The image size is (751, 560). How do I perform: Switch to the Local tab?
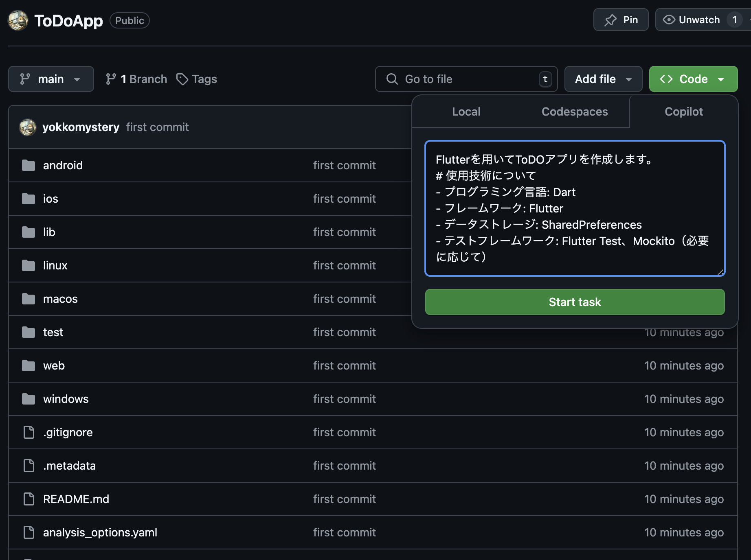(466, 112)
